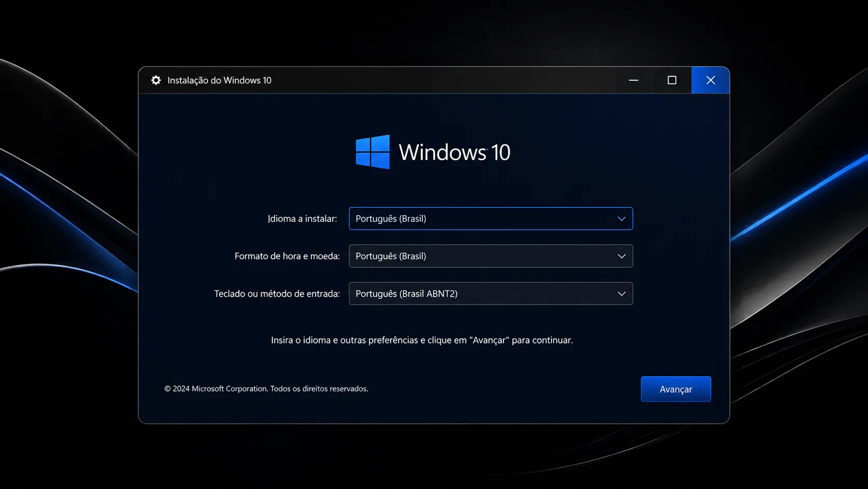Expand the chevron on the Formato de hora field
Screen dimensions: 868x489
[621, 256]
